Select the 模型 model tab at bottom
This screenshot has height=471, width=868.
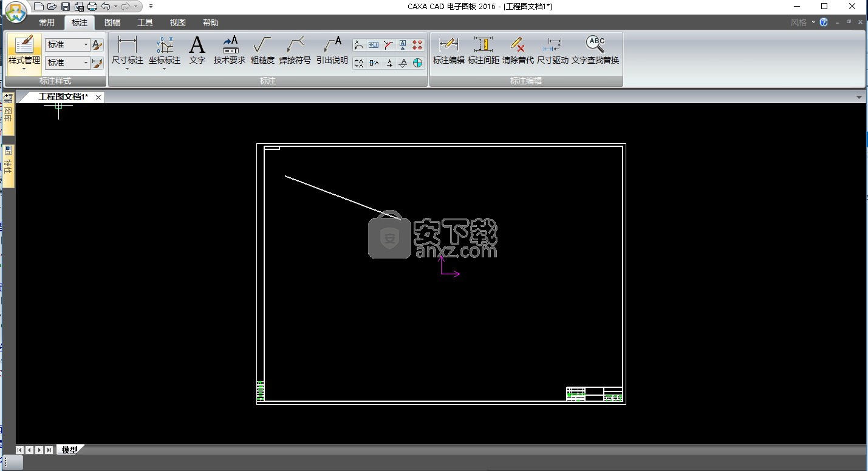[x=70, y=450]
